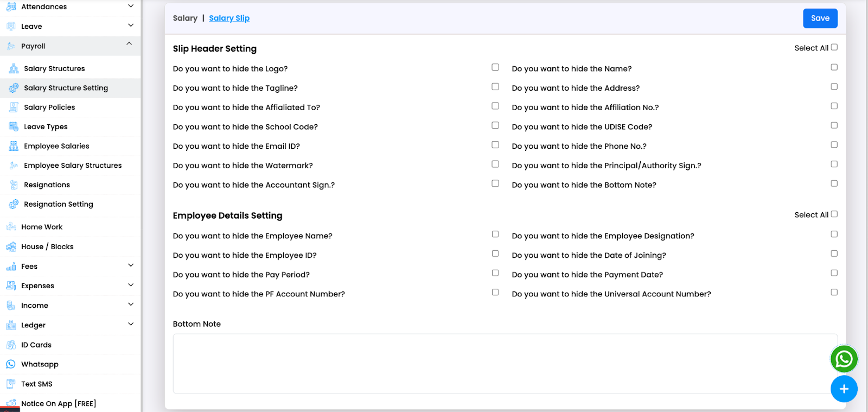
Task: Tick hide the Employee Designation checkbox
Action: coord(834,234)
